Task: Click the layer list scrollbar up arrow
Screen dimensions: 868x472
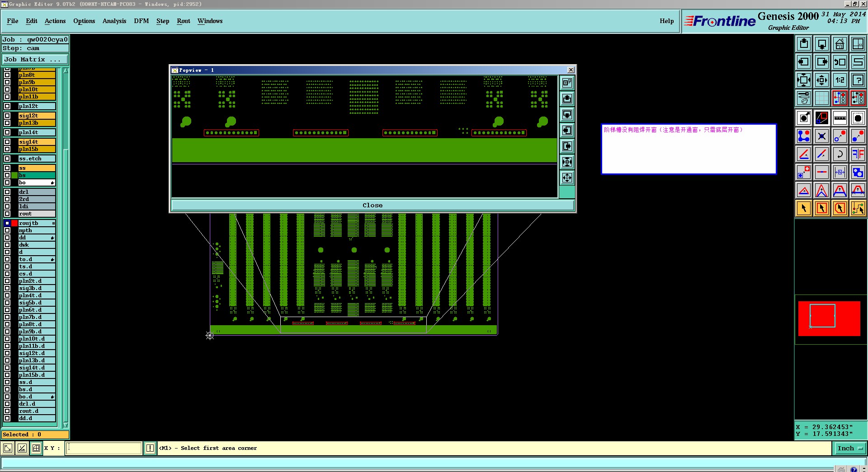Action: (66, 71)
